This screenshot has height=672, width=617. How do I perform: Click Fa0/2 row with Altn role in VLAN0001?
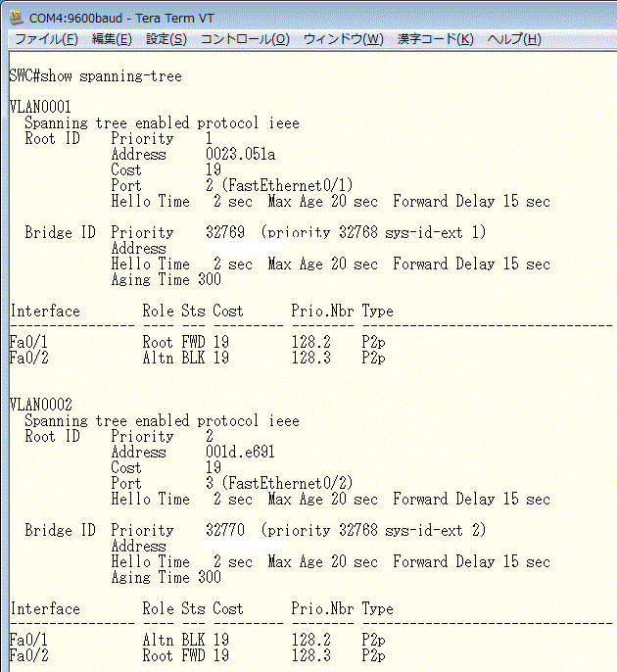click(197, 358)
